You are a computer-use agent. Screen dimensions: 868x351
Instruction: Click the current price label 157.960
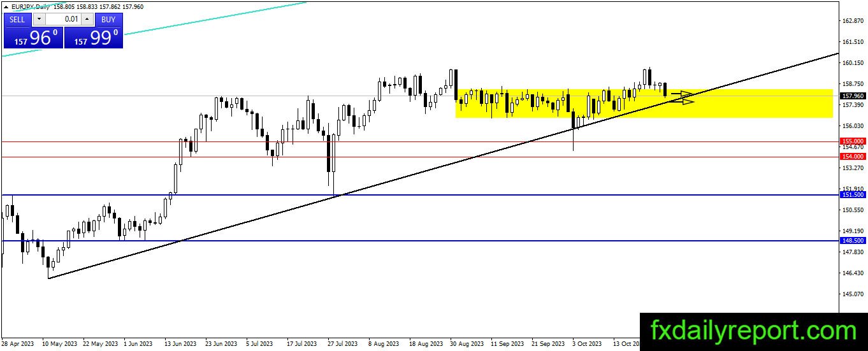pyautogui.click(x=853, y=96)
